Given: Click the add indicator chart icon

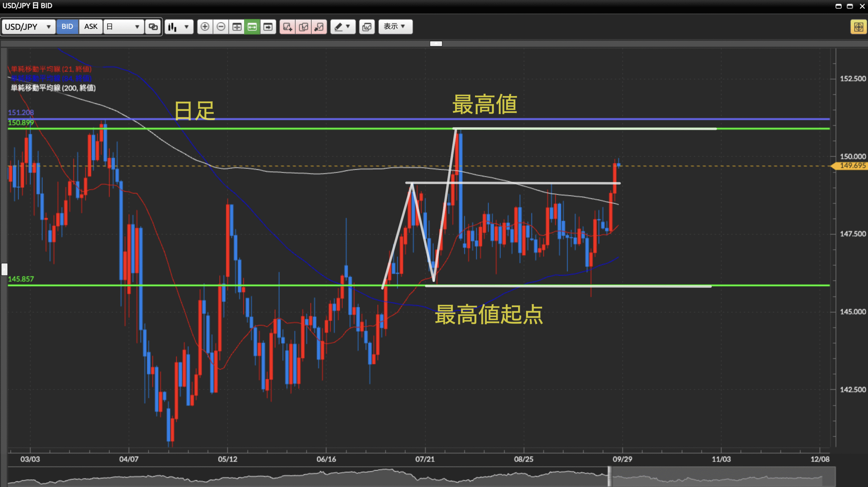Looking at the screenshot, I should 288,27.
